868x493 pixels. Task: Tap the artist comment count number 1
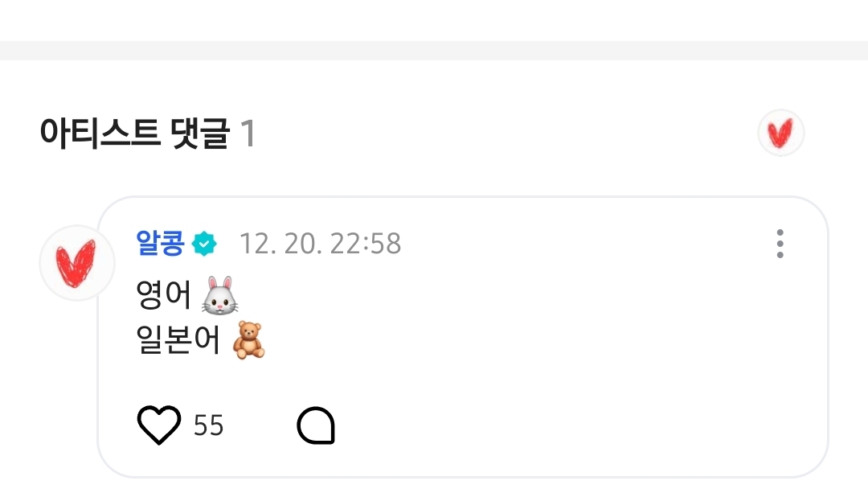(248, 134)
